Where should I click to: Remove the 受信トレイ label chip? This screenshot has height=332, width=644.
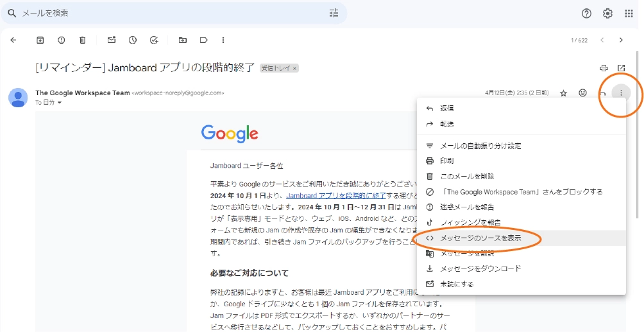[294, 68]
